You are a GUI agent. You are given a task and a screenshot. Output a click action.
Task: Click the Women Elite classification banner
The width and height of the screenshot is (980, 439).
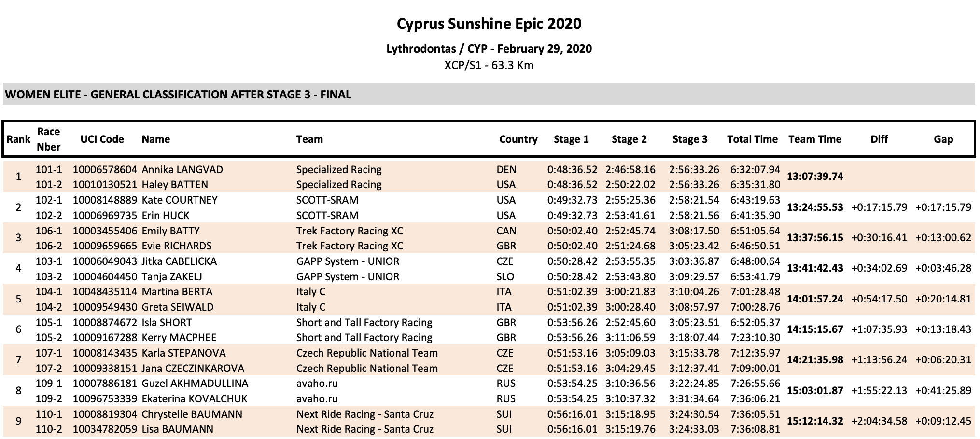489,94
